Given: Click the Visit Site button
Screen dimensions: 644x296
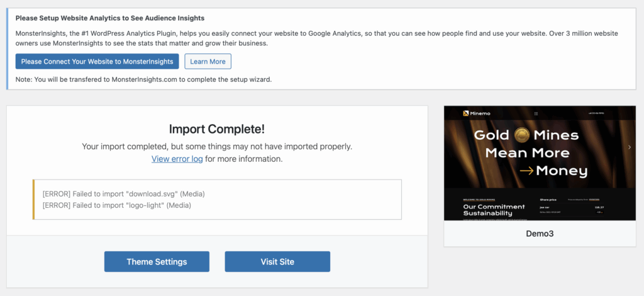Looking at the screenshot, I should click(x=277, y=261).
